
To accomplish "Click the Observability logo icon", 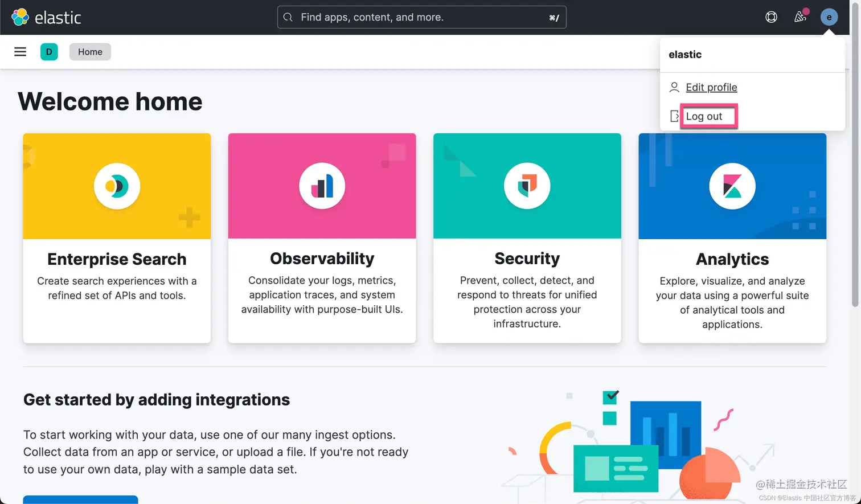I will point(322,186).
